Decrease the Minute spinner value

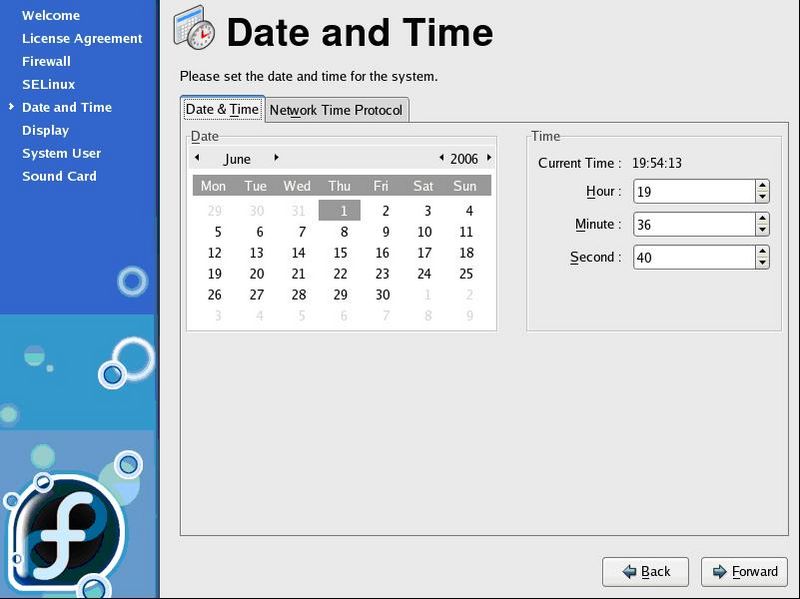(762, 230)
